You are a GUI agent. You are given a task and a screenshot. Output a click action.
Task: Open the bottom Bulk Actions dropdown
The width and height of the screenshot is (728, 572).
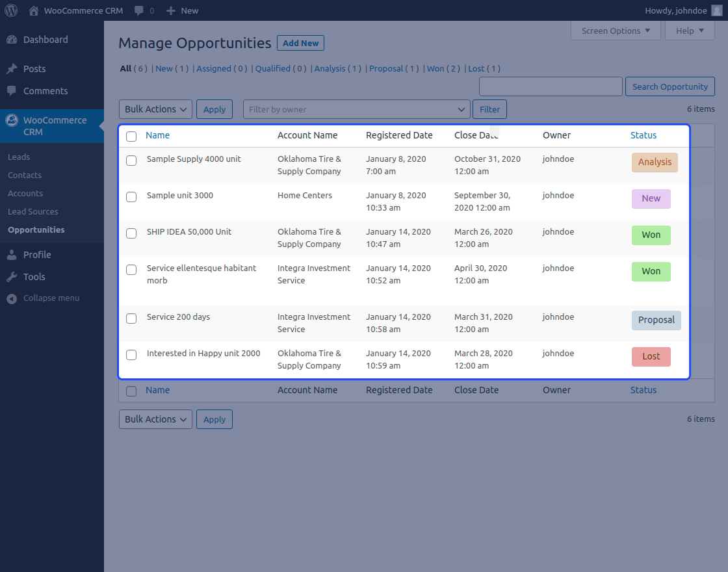pyautogui.click(x=155, y=419)
